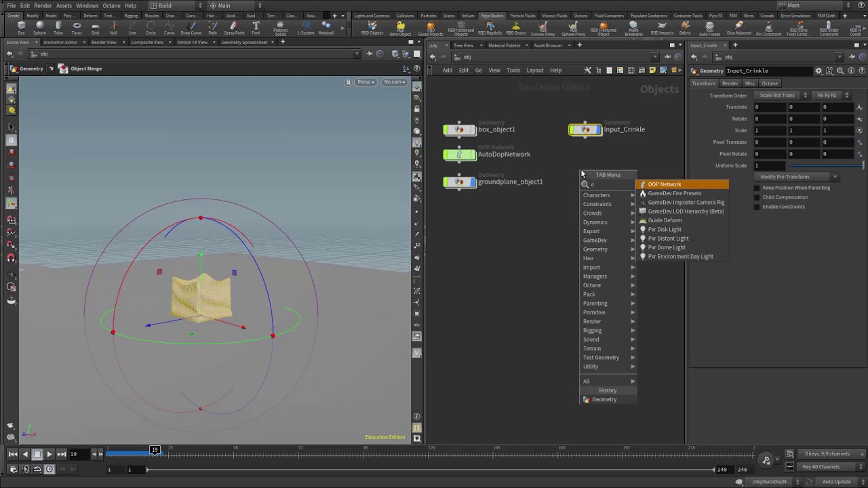Select DOP Network from TAB menu
This screenshot has width=868, height=488.
(682, 184)
